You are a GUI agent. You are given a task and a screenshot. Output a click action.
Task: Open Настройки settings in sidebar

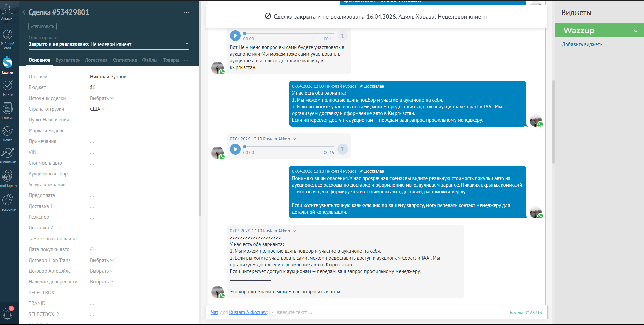click(8, 202)
